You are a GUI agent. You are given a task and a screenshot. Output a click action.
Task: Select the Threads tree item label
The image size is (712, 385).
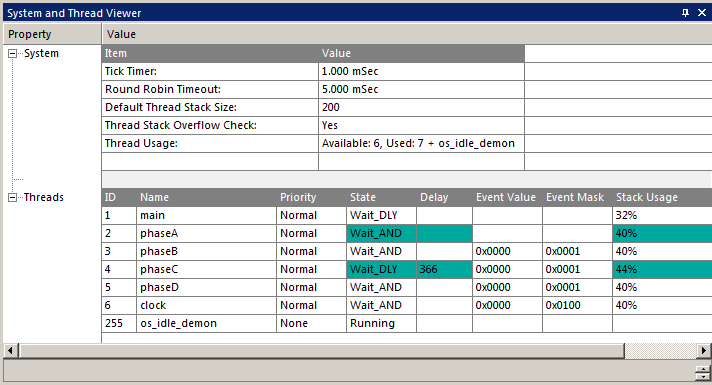[44, 197]
